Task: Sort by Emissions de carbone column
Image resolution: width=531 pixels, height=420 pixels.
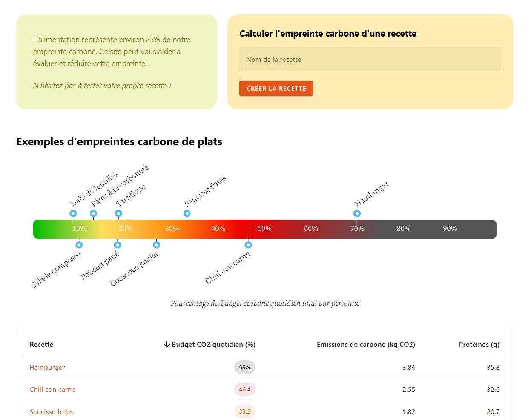Action: click(365, 344)
